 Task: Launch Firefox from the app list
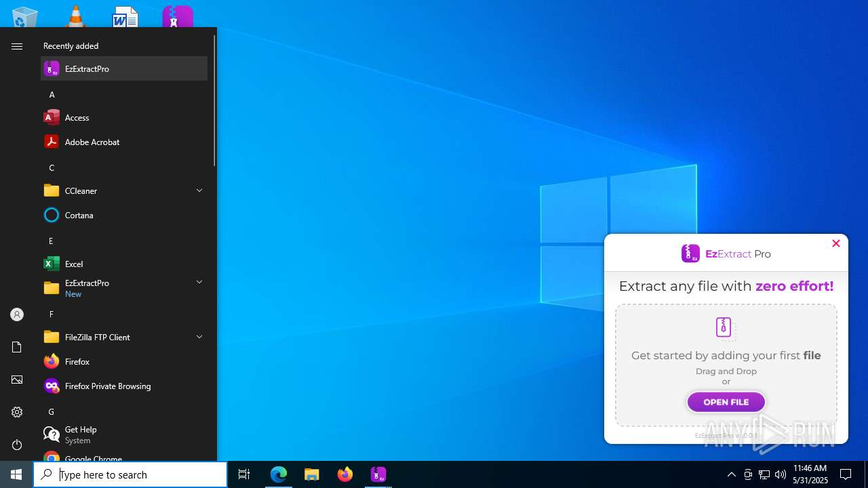coord(124,361)
